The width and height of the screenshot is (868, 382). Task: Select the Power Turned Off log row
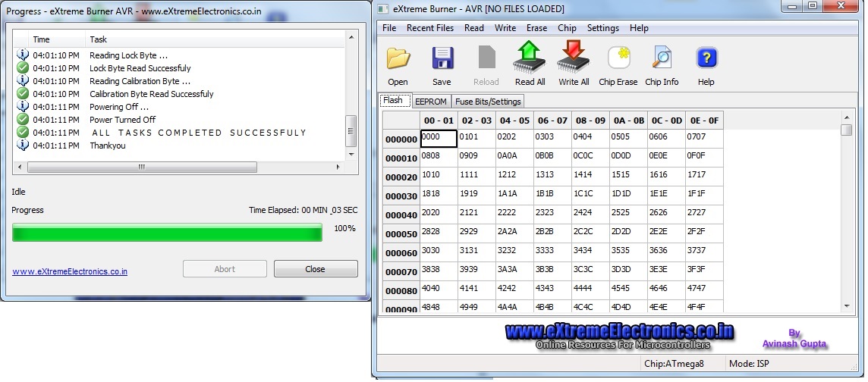pyautogui.click(x=180, y=120)
